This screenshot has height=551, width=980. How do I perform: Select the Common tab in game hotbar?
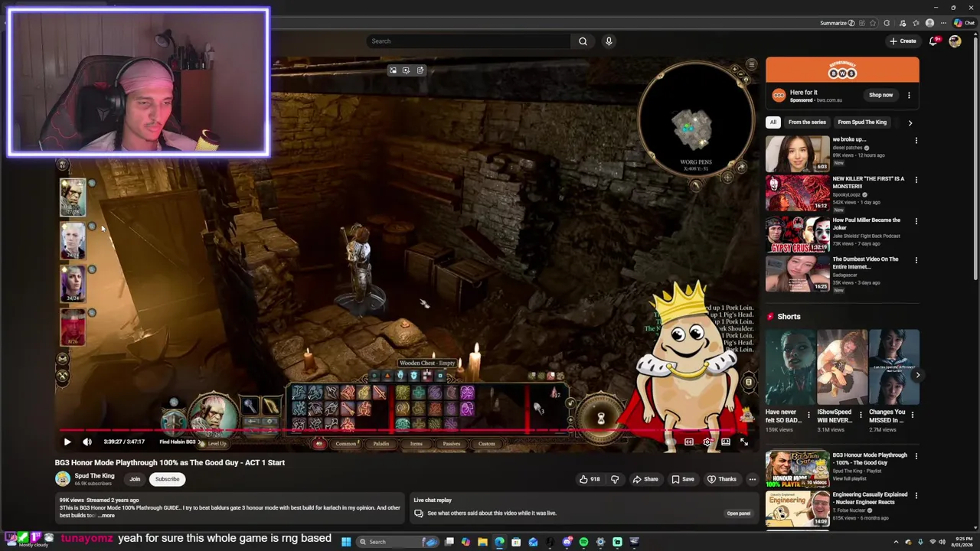coord(345,444)
